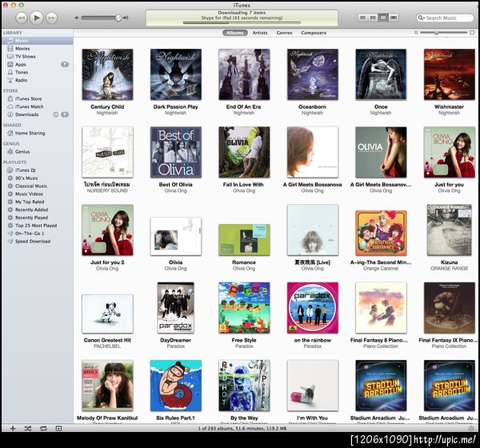The height and width of the screenshot is (448, 480).
Task: Select the On-The-Go 1 playlist
Action: point(38,234)
